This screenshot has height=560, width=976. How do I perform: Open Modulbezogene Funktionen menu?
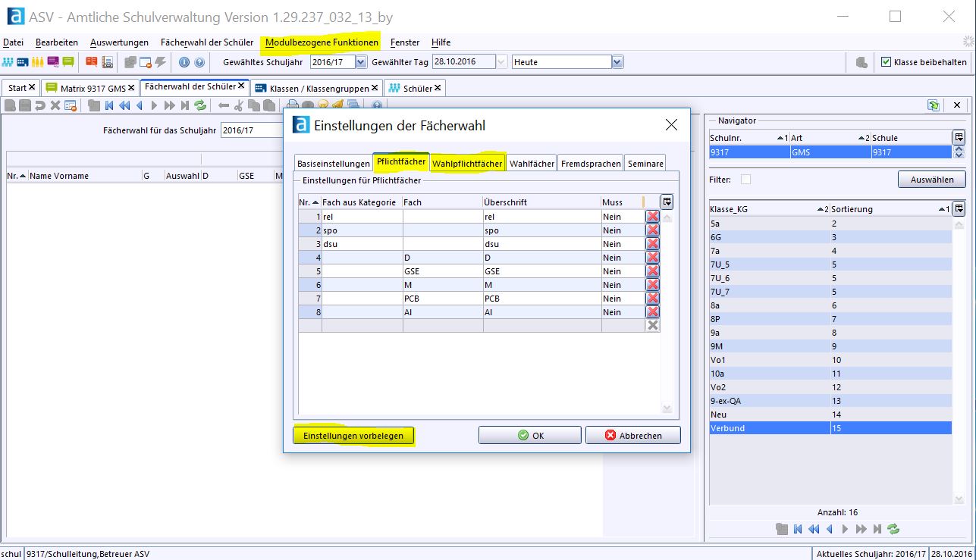point(322,42)
